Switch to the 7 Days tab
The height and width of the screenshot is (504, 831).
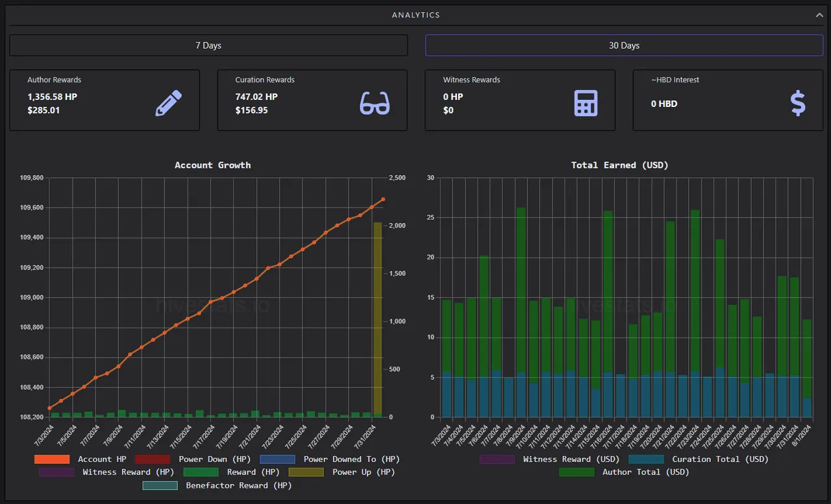tap(208, 45)
